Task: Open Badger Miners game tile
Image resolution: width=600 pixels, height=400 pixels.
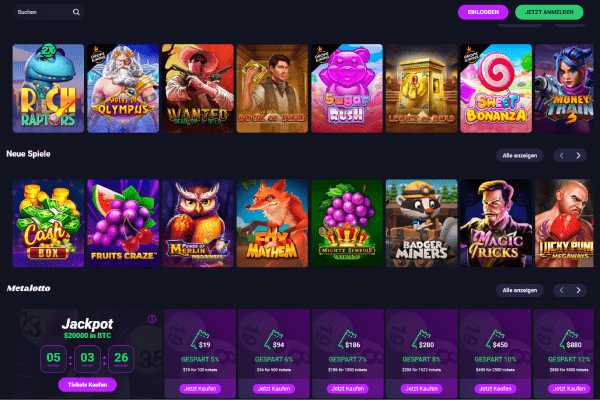Action: [421, 223]
